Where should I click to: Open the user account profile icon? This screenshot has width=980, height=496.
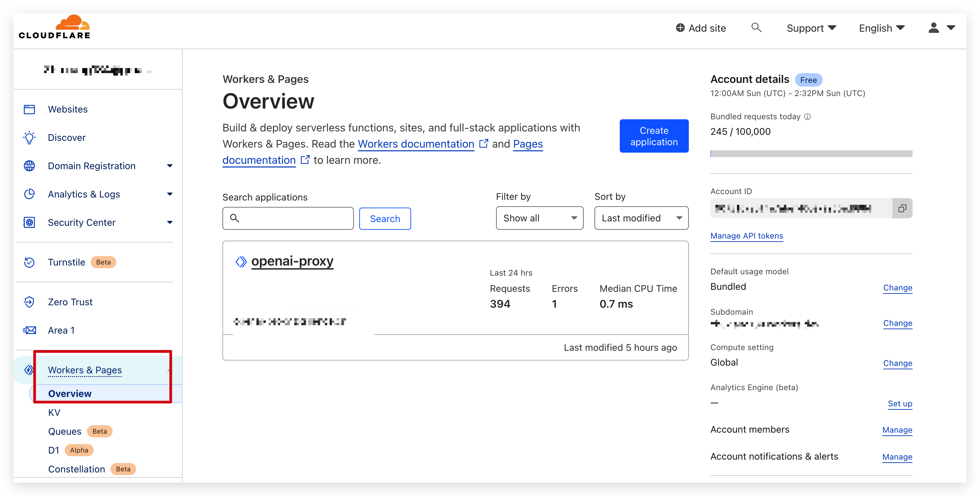(x=933, y=28)
